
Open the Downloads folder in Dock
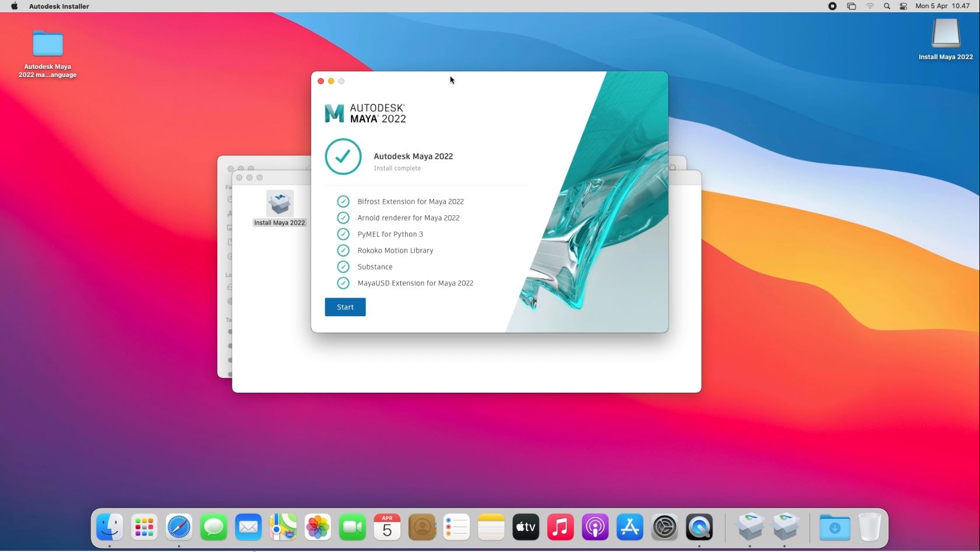point(835,527)
